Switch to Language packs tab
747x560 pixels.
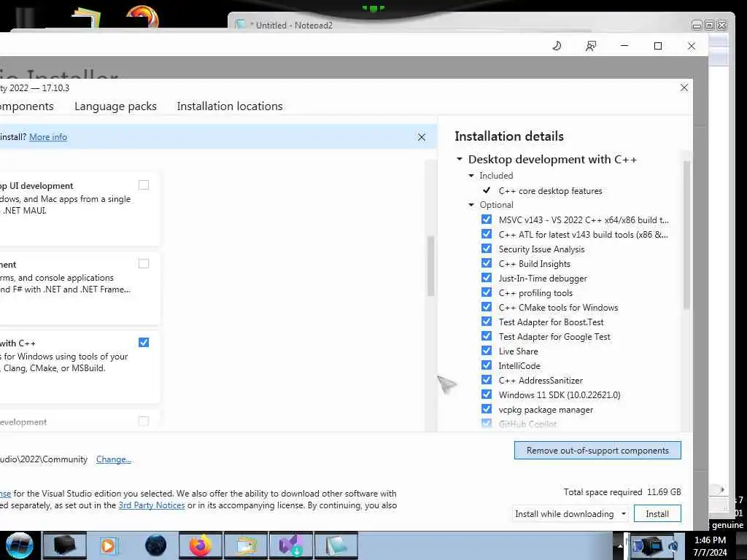point(115,106)
